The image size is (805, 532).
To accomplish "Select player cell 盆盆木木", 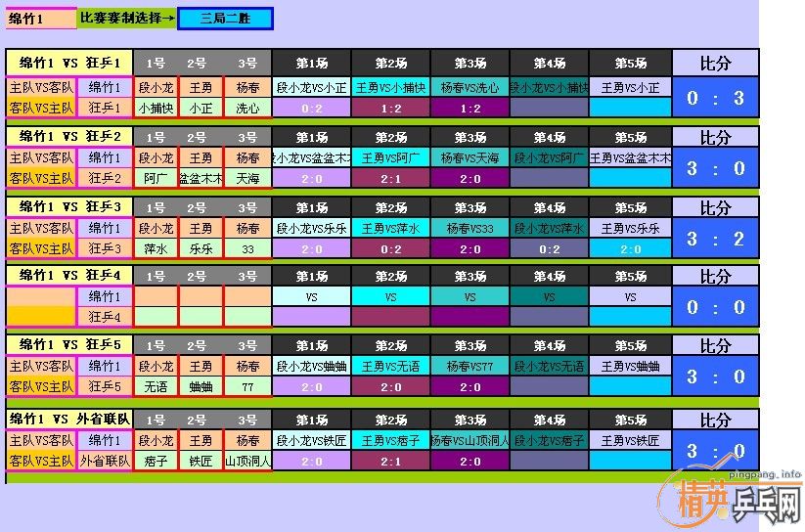I will tap(201, 178).
